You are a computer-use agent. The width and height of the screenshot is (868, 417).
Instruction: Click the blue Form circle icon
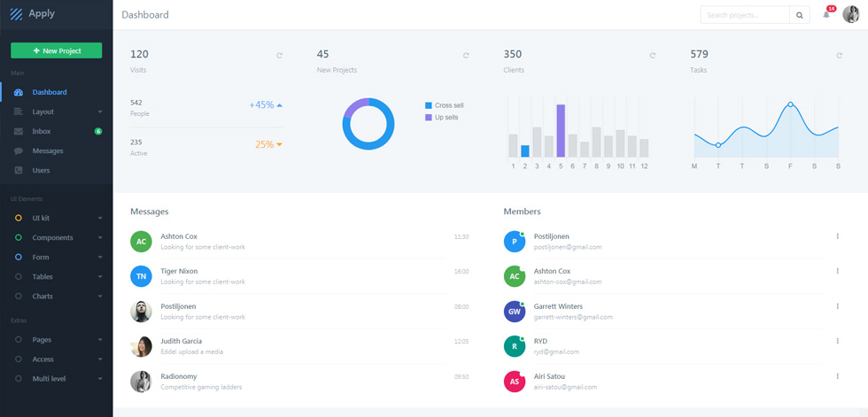pos(19,257)
